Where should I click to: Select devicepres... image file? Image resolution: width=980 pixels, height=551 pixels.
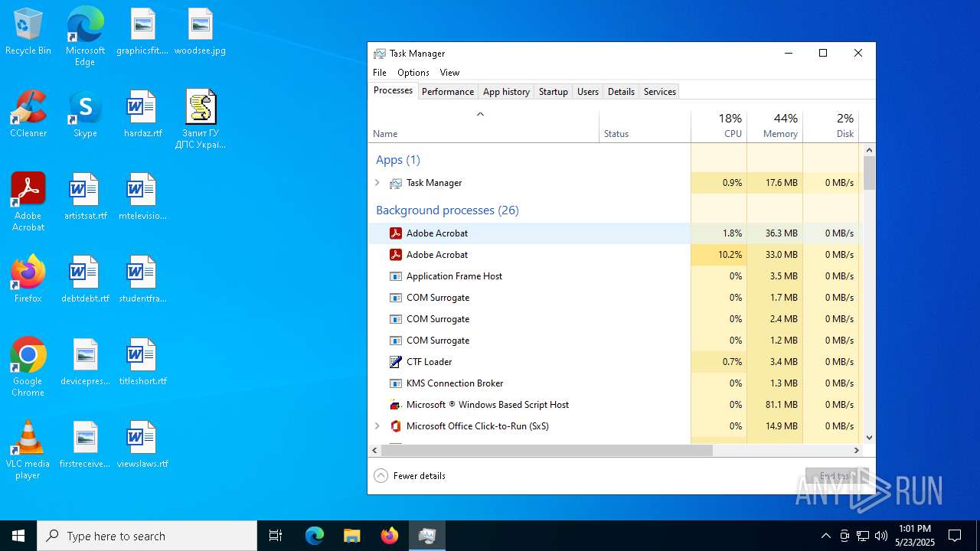85,363
